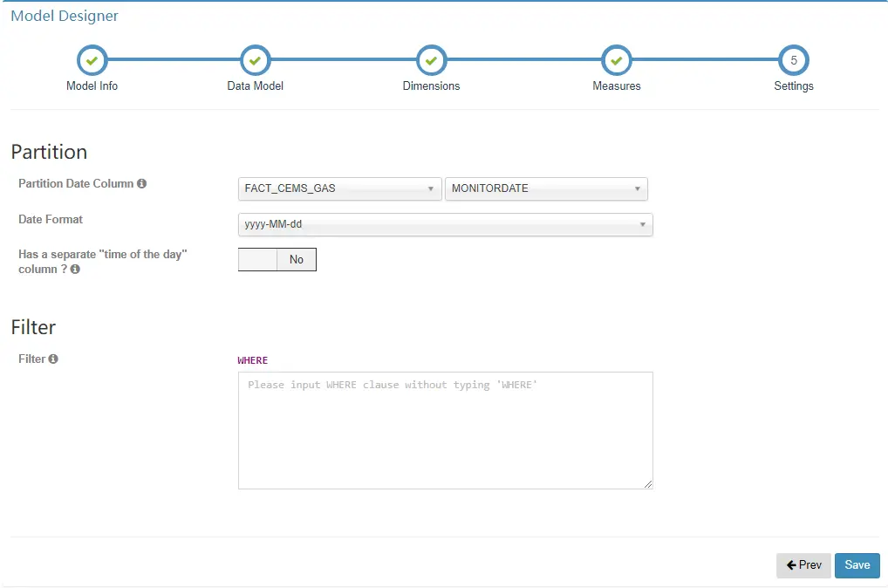Viewport: 888px width, 588px height.
Task: Click into the WHERE clause filter text area
Action: (x=445, y=430)
